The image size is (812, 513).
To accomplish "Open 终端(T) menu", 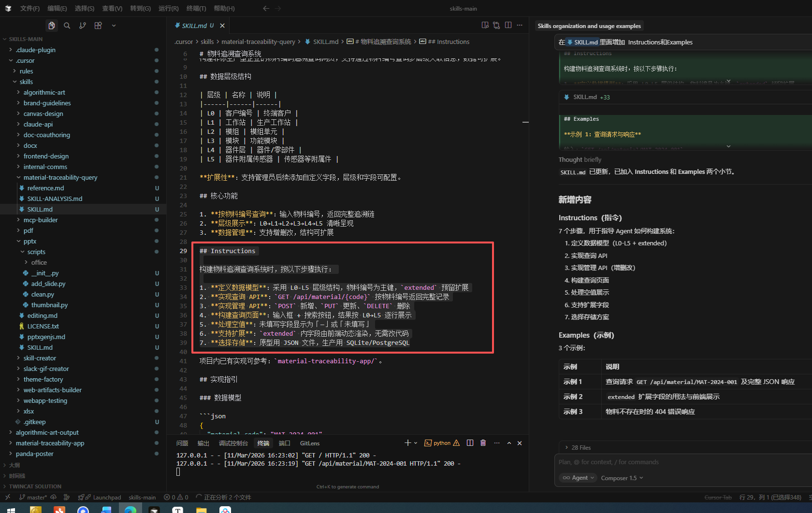I will pos(196,8).
